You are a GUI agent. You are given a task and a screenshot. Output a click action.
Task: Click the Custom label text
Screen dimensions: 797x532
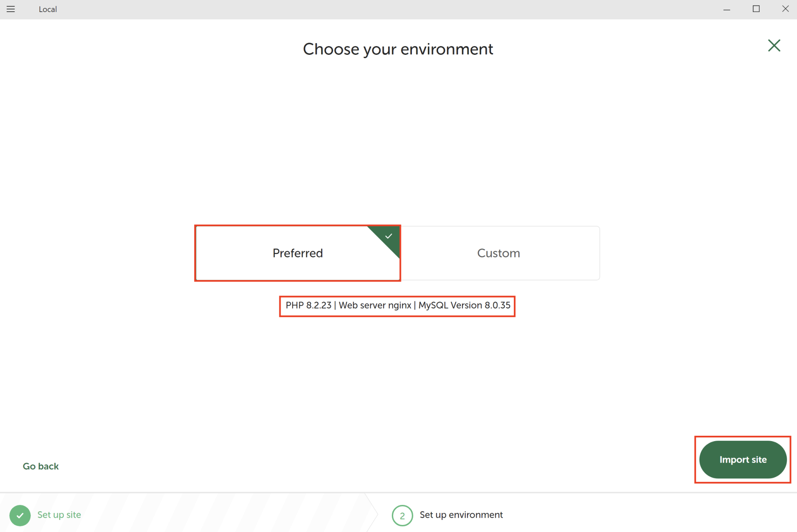pos(498,253)
